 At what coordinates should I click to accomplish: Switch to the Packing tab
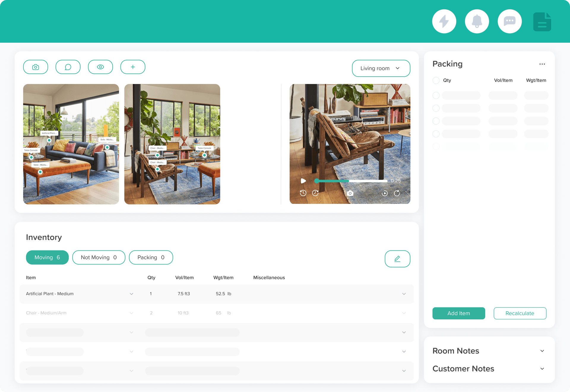151,257
